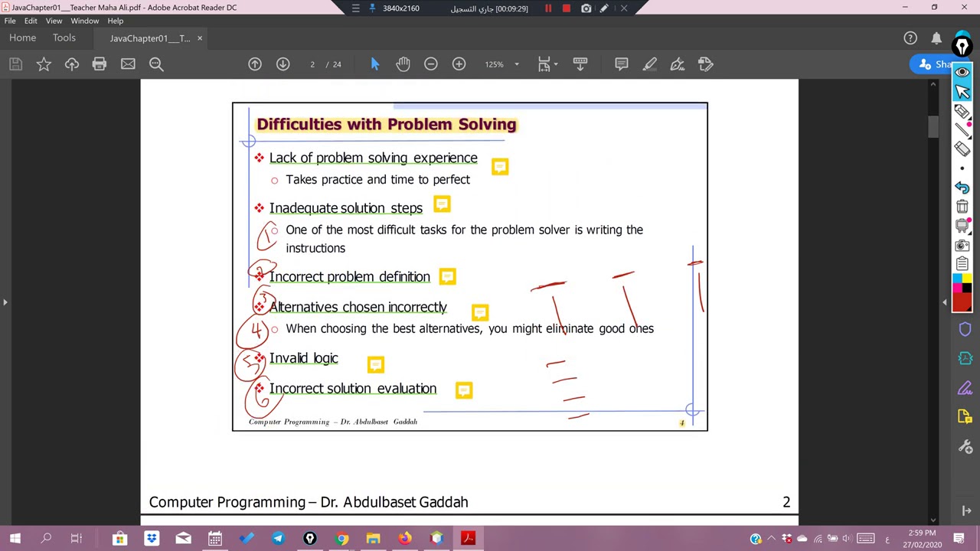Open the Window menu
980x551 pixels.
click(x=85, y=21)
